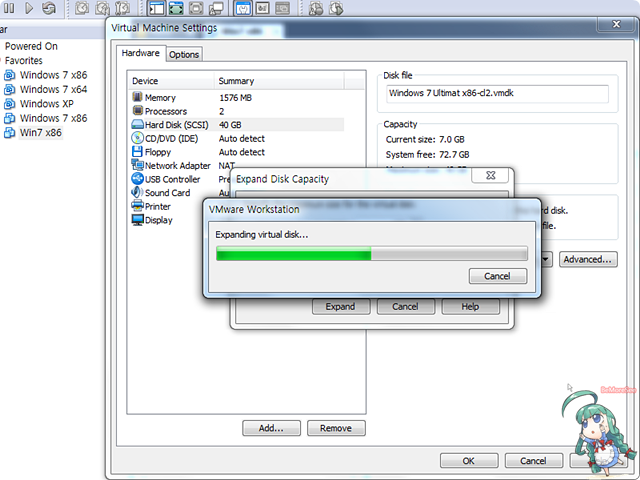Click CD/DVD Auto detect summary

pos(242,138)
